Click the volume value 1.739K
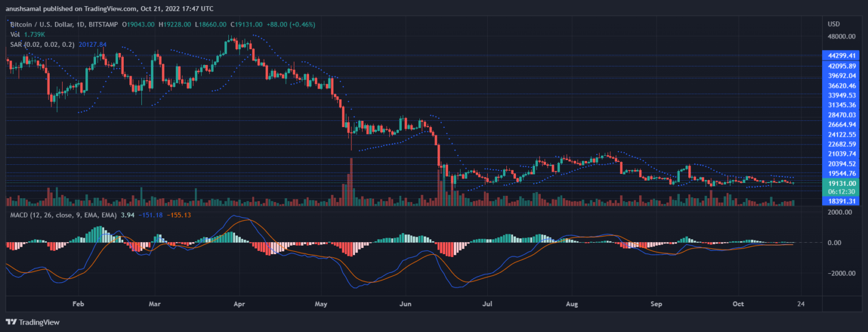868x332 pixels. (36, 34)
